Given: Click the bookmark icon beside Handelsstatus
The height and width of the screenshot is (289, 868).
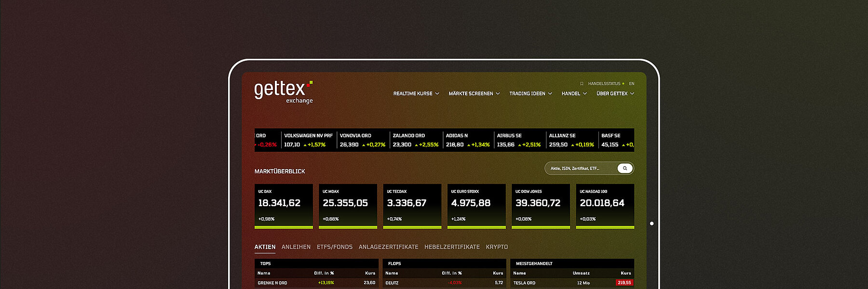Looking at the screenshot, I should [582, 84].
